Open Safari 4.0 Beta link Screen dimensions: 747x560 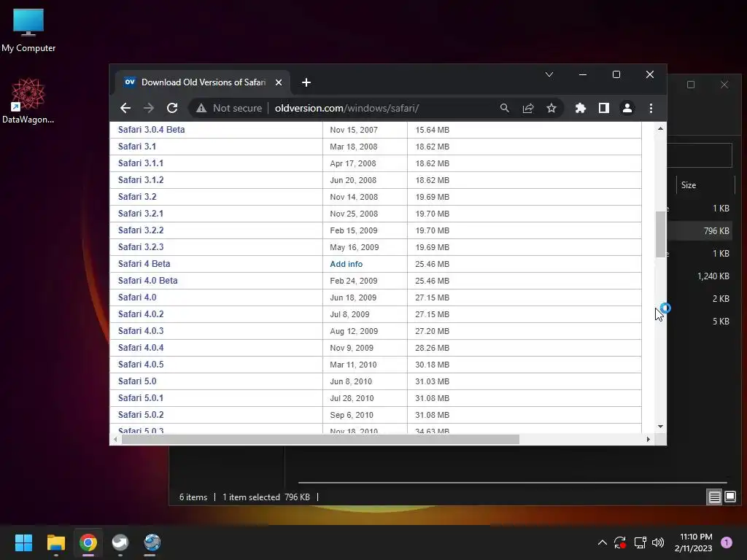pyautogui.click(x=147, y=281)
